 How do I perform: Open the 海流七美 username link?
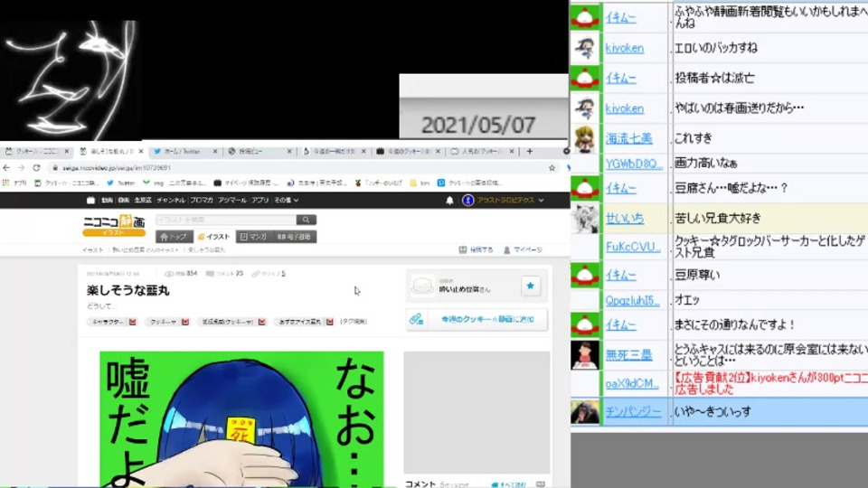(x=629, y=138)
